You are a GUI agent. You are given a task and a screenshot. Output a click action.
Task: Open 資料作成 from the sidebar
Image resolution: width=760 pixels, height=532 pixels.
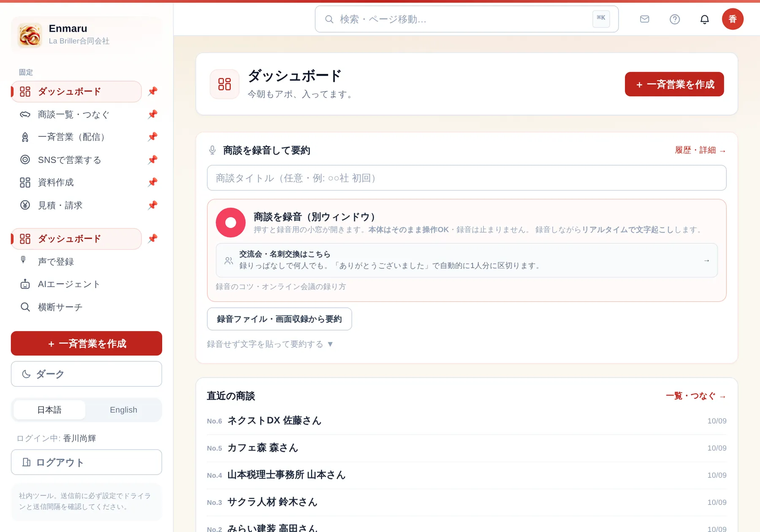coord(76,182)
